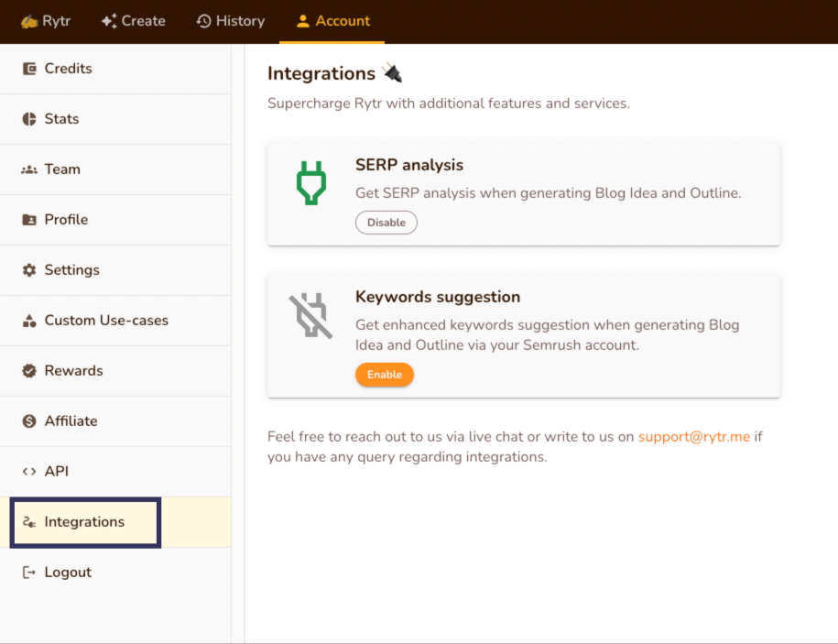This screenshot has height=644, width=838.
Task: Select Team from the sidebar
Action: [115, 169]
